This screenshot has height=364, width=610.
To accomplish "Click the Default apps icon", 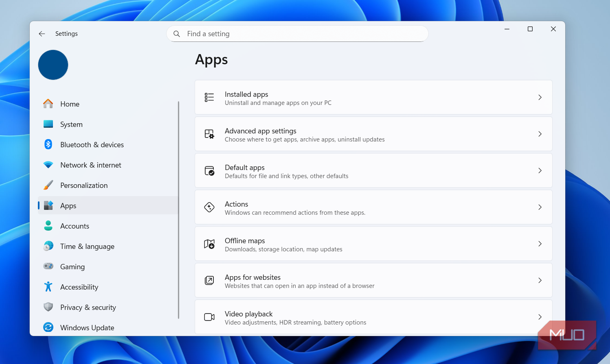I will (209, 170).
